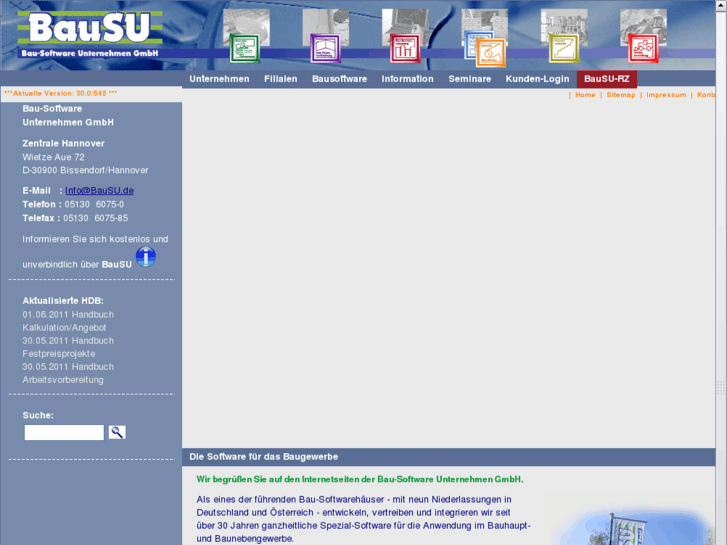The width and height of the screenshot is (727, 545).
Task: Open the Impressum link
Action: coord(666,95)
